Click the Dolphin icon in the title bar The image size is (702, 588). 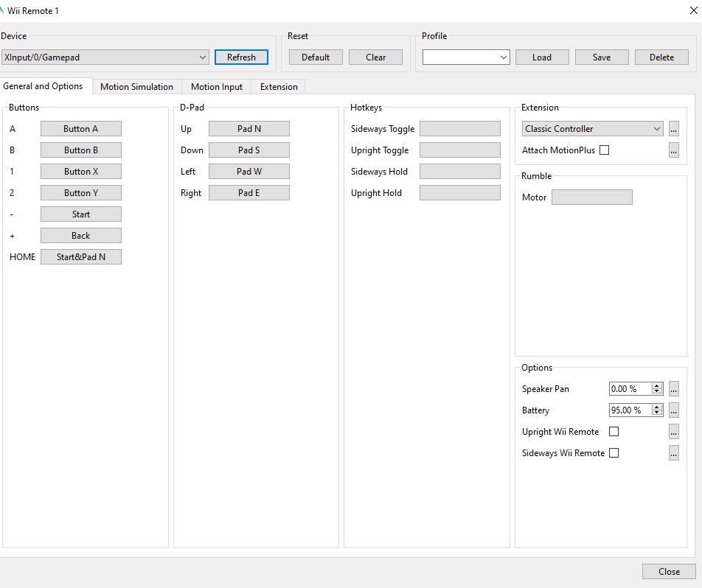(1, 10)
